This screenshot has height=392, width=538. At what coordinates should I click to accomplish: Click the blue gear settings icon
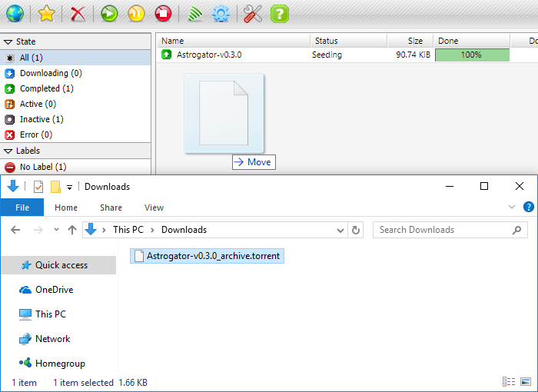pos(221,13)
